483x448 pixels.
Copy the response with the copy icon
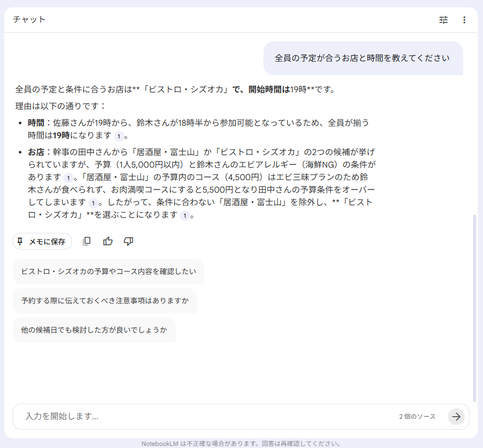click(x=87, y=241)
